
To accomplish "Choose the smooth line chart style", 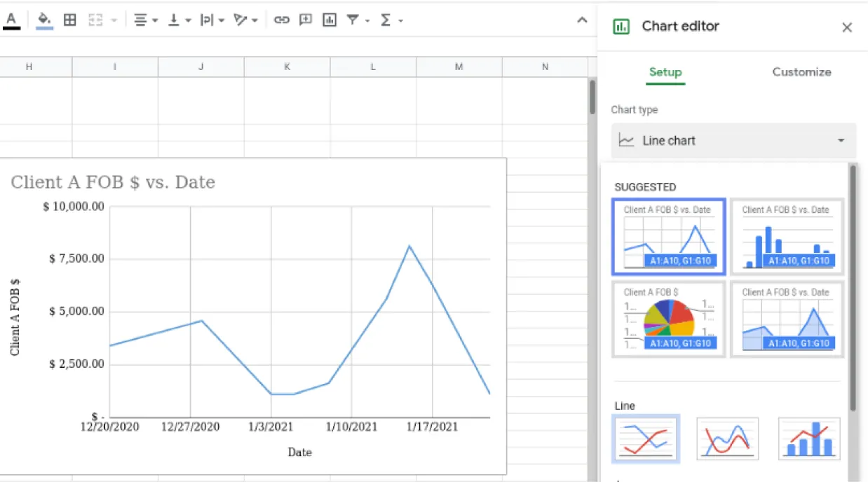I will pyautogui.click(x=727, y=438).
